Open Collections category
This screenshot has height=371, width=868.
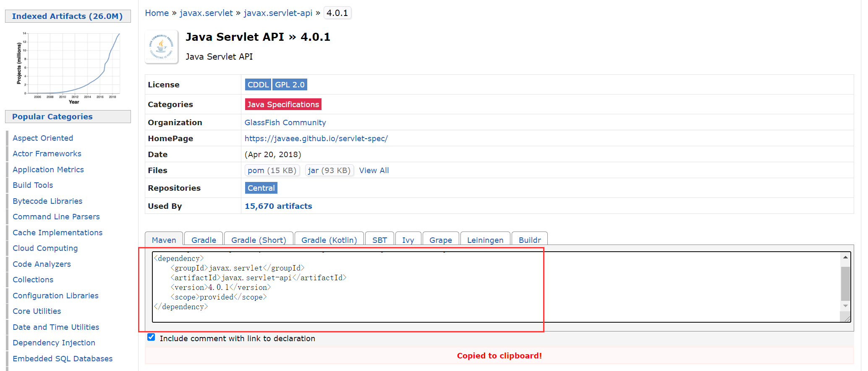(x=33, y=279)
